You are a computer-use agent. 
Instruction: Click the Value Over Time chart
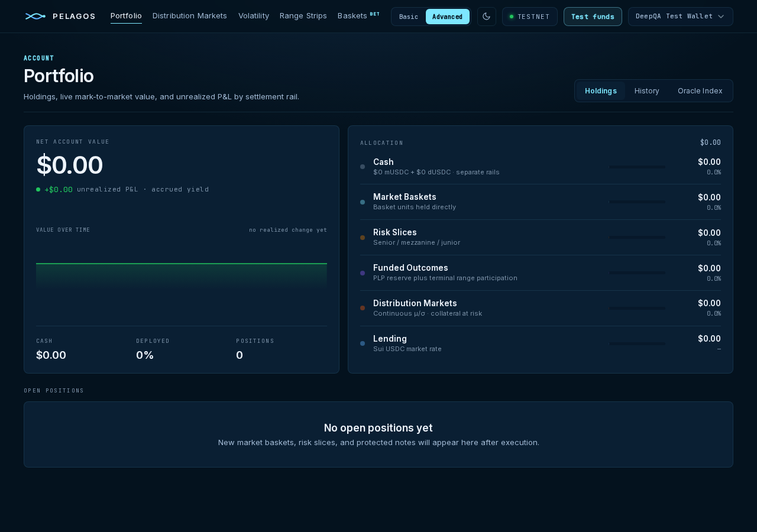click(182, 277)
